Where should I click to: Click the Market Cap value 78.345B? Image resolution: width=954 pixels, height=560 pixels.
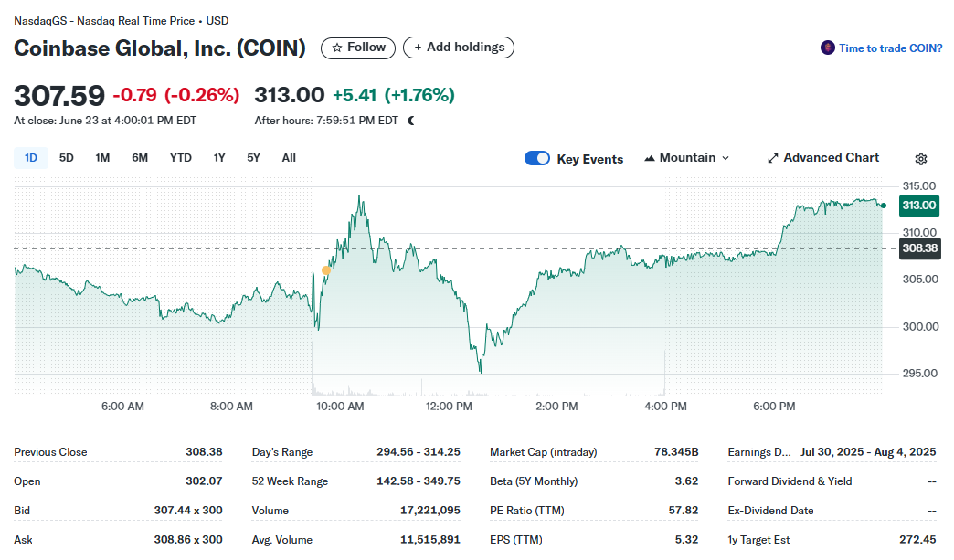click(676, 452)
